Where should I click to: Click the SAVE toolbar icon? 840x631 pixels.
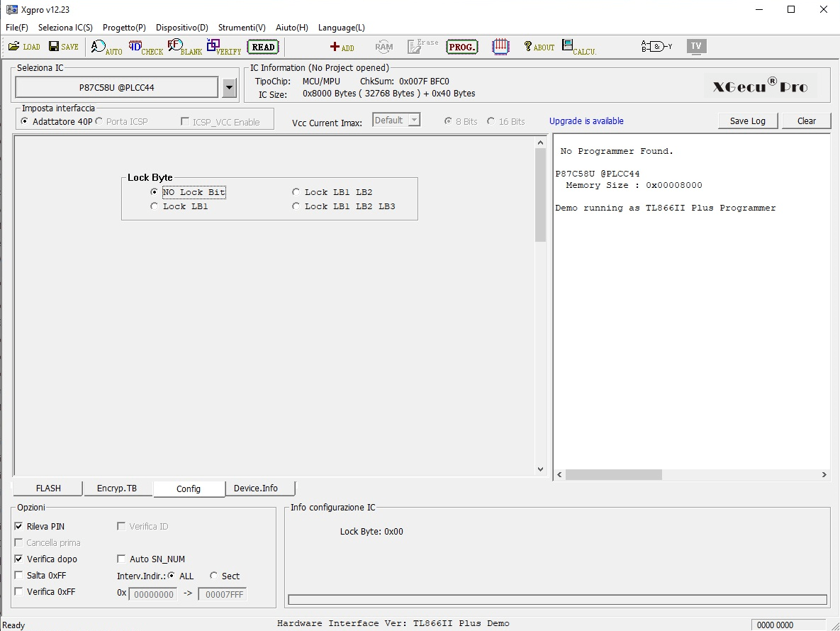pyautogui.click(x=64, y=47)
